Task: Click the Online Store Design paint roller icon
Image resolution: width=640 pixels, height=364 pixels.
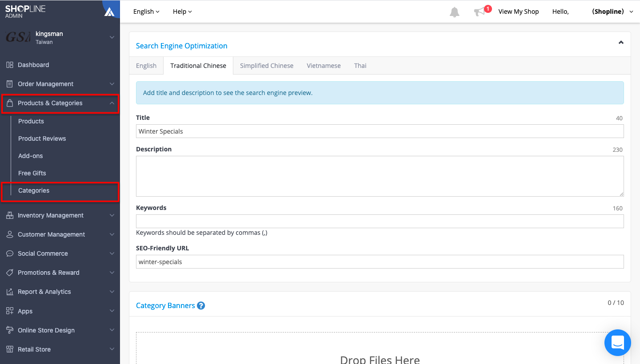Action: coord(10,330)
